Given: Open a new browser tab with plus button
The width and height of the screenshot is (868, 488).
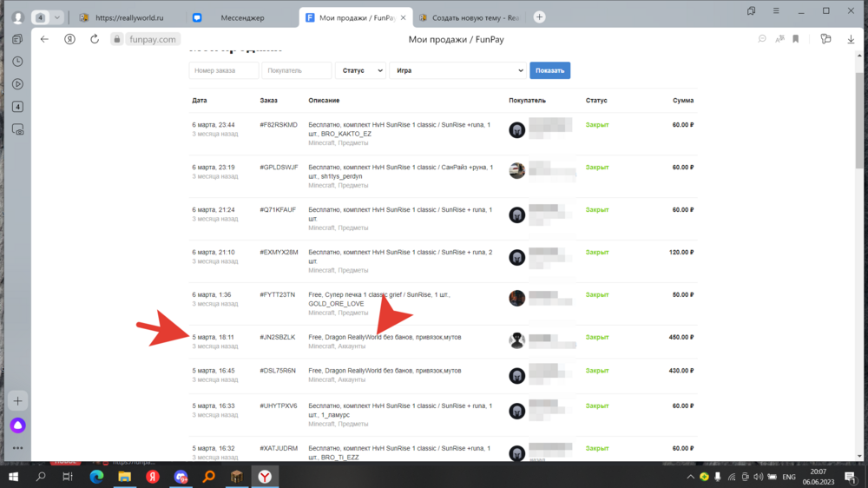Looking at the screenshot, I should click(539, 17).
